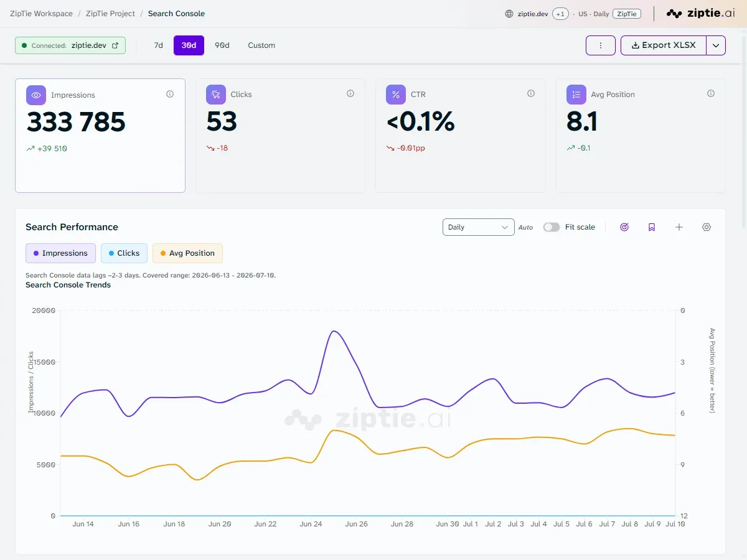The image size is (747, 560).
Task: Click the 20000 y-axis label
Action: [44, 310]
